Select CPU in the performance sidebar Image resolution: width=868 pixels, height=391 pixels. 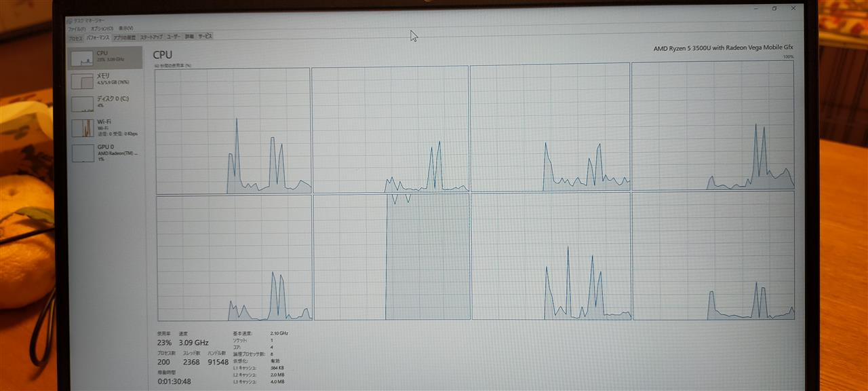(x=105, y=57)
